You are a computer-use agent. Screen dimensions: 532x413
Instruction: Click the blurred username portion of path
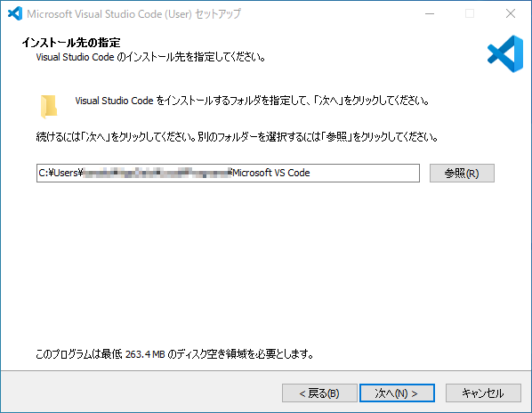coord(157,173)
